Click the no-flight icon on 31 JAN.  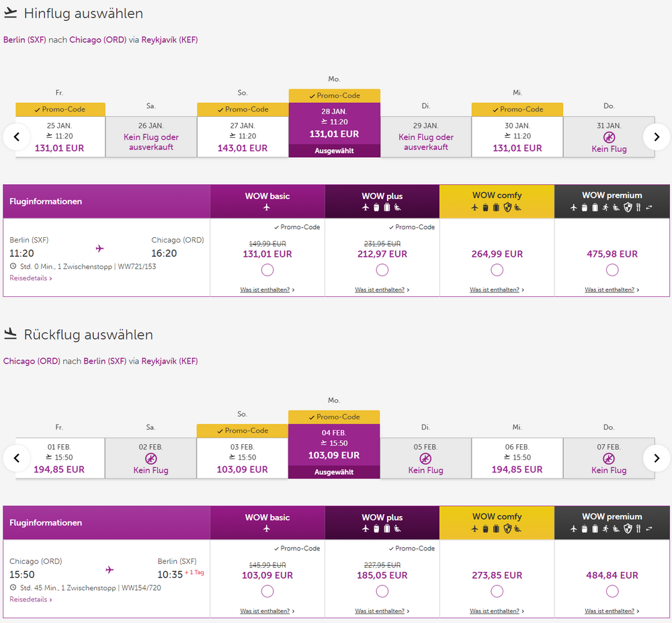[x=609, y=137]
